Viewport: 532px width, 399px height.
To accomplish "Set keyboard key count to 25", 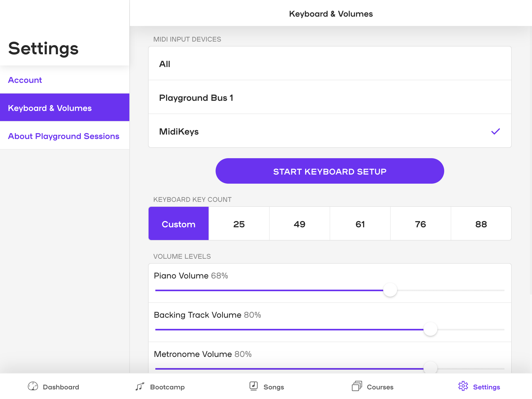I will tap(239, 224).
